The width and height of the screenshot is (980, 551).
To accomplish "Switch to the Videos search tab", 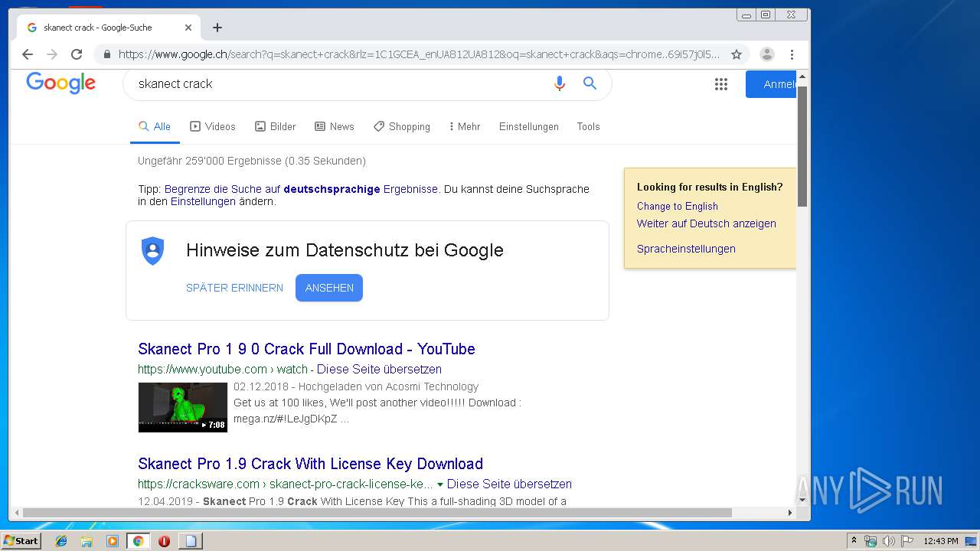I will pyautogui.click(x=213, y=126).
